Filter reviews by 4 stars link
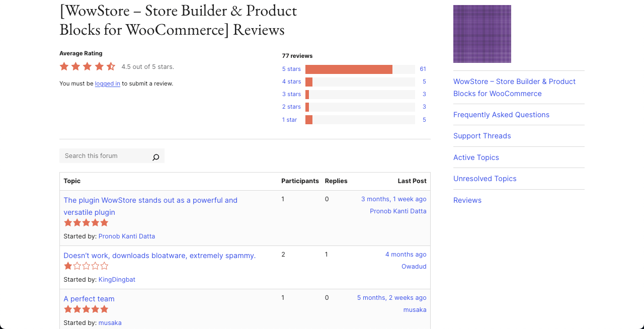Screen dimensions: 644x329 pyautogui.click(x=291, y=81)
